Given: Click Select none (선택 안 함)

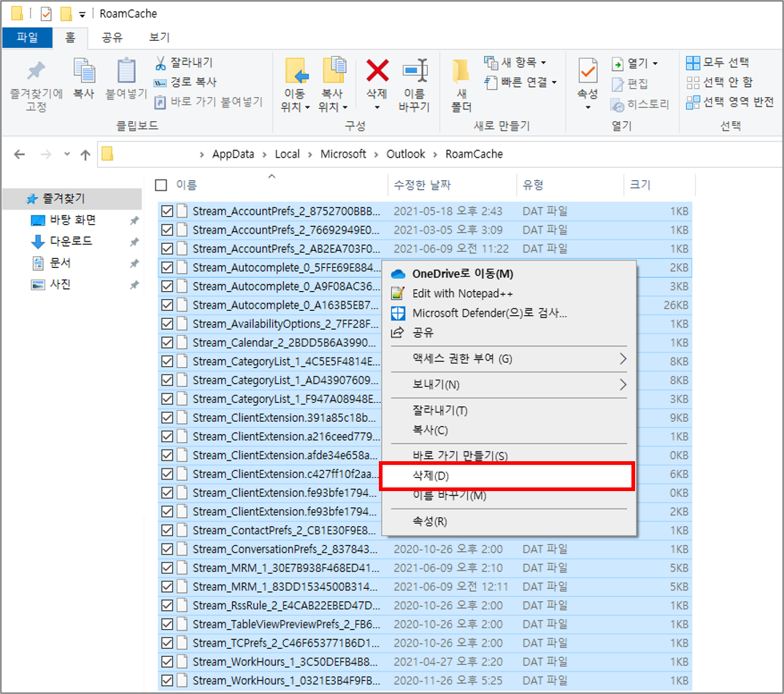Looking at the screenshot, I should pyautogui.click(x=720, y=82).
